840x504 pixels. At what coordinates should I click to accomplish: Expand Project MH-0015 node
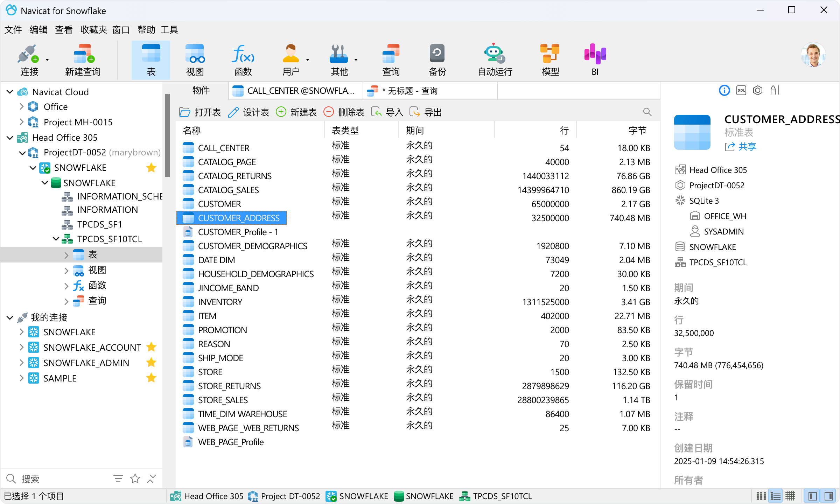pos(22,122)
